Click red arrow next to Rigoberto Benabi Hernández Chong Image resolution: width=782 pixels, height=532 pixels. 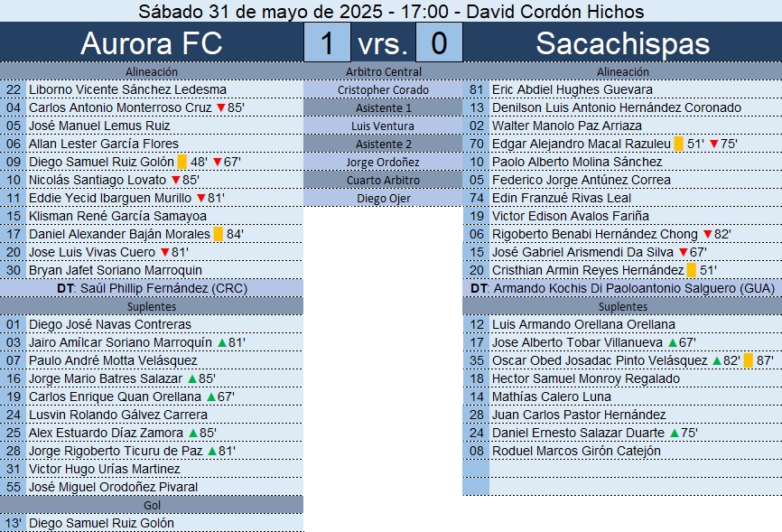(x=707, y=234)
